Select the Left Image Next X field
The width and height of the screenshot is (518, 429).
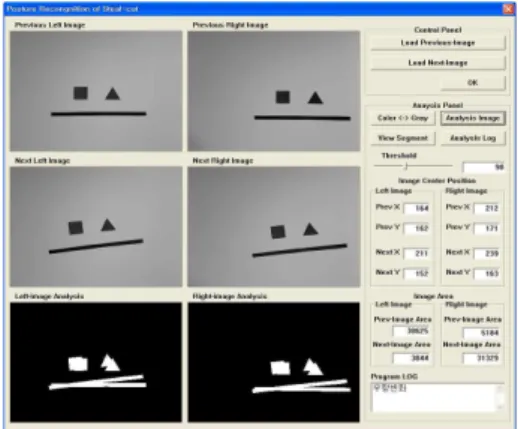click(416, 254)
